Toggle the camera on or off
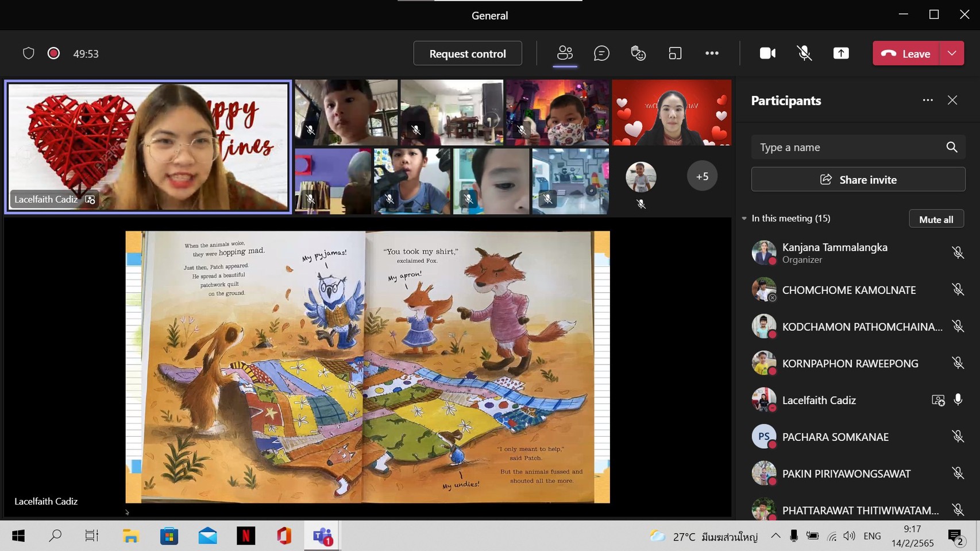The image size is (980, 551). click(767, 53)
